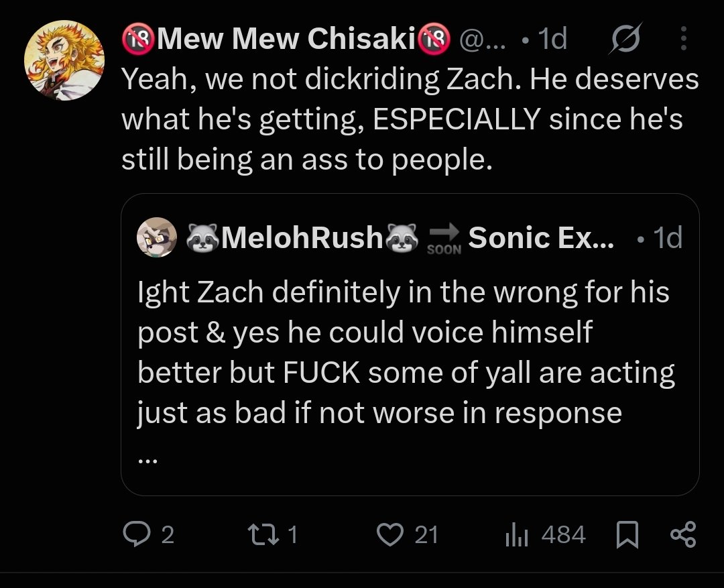Open MelohRush's quoted avatar picture
The height and width of the screenshot is (588, 724).
click(157, 237)
